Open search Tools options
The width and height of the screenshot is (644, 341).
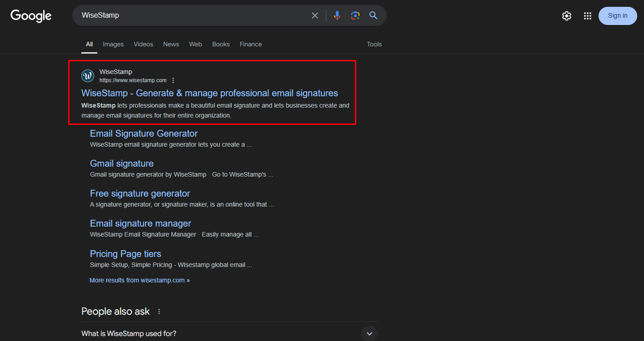pos(374,44)
